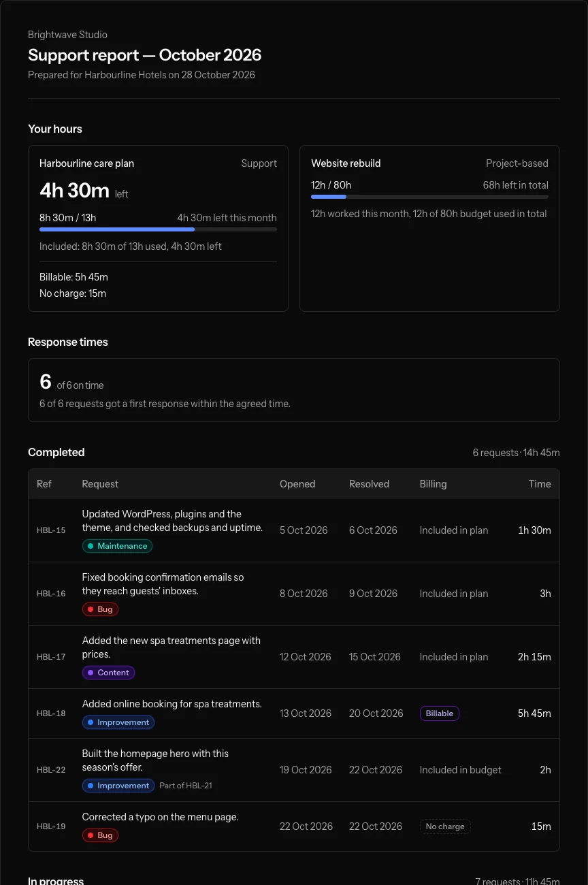Click the Ref column header
This screenshot has height=885, width=588.
click(x=44, y=484)
